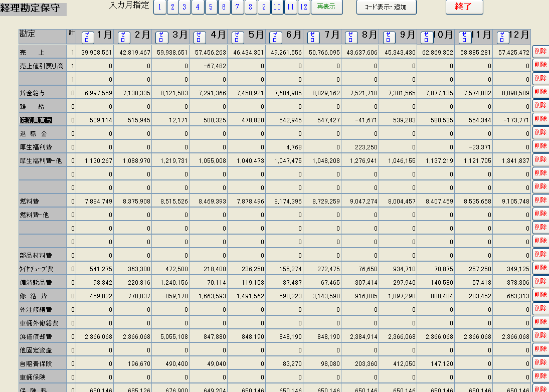Image resolution: width=549 pixels, height=392 pixels.
Task: Delete the 売上 row with 削除
Action: click(540, 51)
